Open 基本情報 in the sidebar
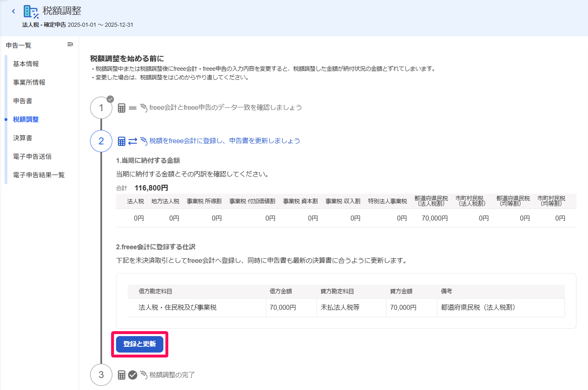The height and width of the screenshot is (390, 588). click(x=26, y=64)
